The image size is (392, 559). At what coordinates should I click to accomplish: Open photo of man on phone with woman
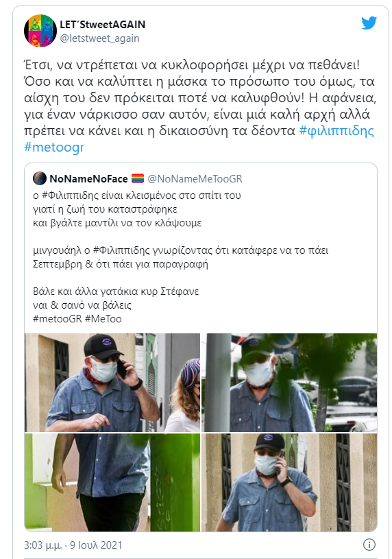112,383
